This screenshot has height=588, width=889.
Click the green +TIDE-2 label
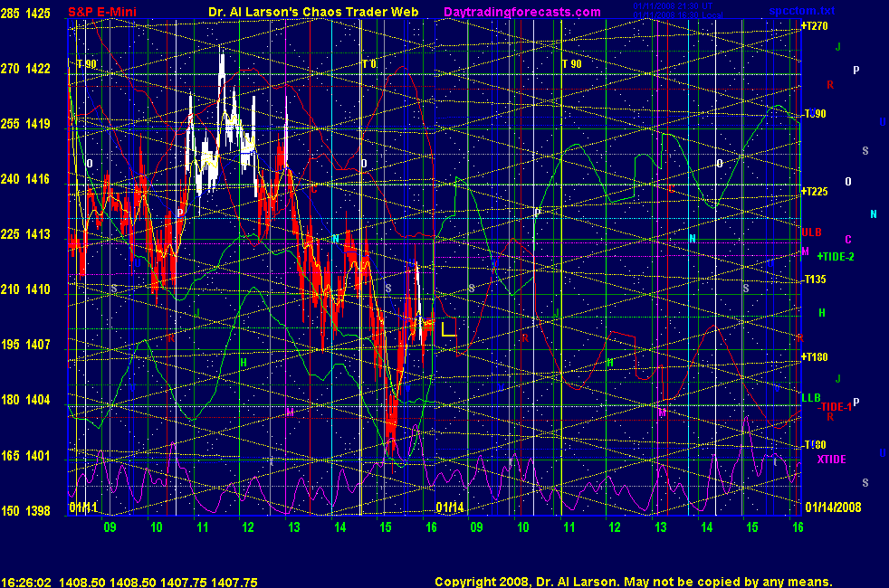click(x=836, y=257)
